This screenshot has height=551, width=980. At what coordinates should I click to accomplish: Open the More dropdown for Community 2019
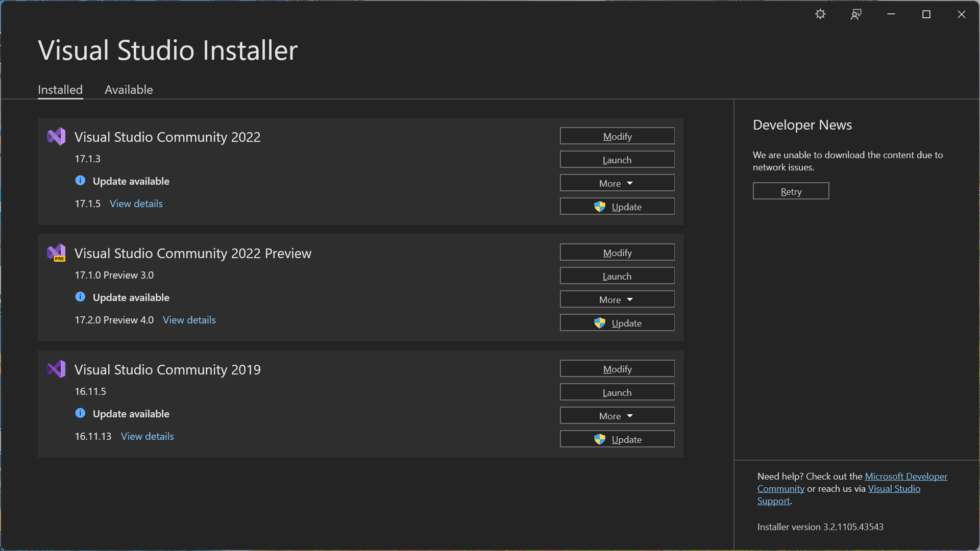tap(617, 415)
